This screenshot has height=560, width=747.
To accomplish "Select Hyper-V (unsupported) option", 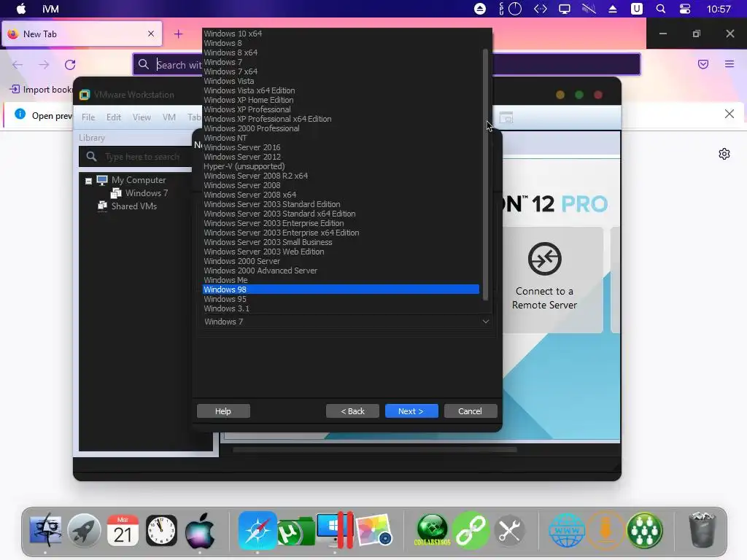I will (x=341, y=166).
